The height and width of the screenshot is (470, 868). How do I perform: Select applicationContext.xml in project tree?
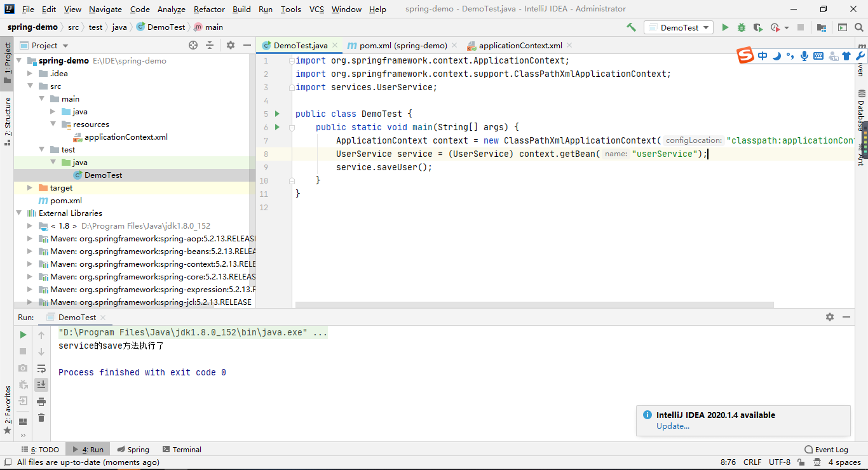[126, 137]
